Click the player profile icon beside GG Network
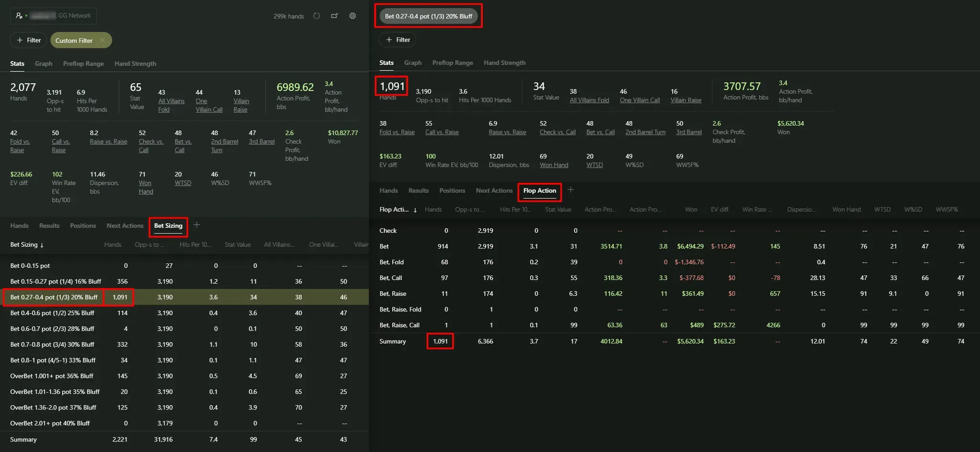The image size is (980, 452). [x=19, y=16]
